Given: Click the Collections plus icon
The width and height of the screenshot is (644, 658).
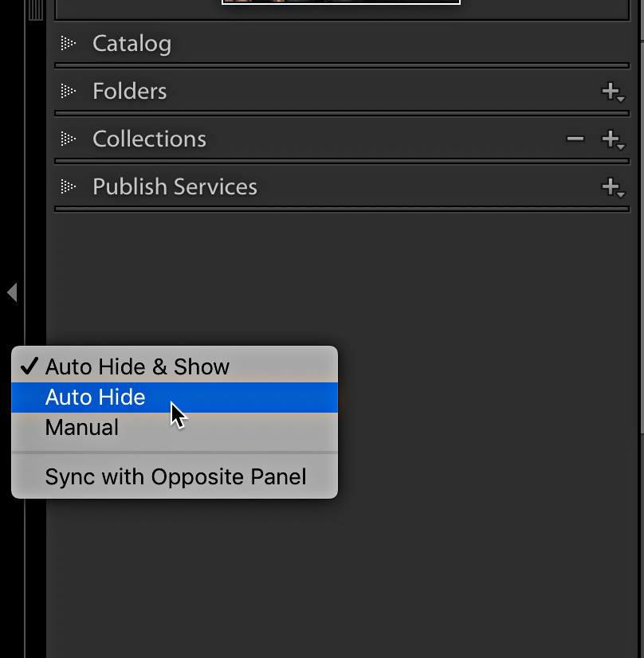Looking at the screenshot, I should pyautogui.click(x=613, y=139).
